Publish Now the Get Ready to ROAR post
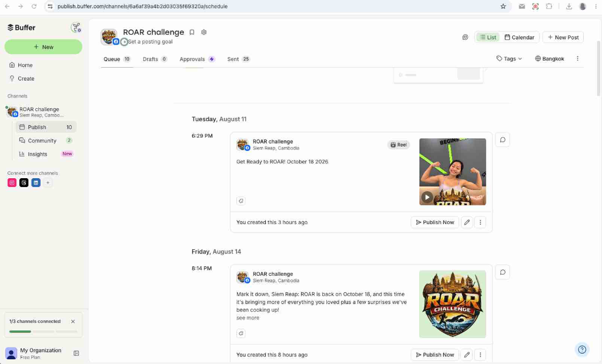 tap(434, 222)
